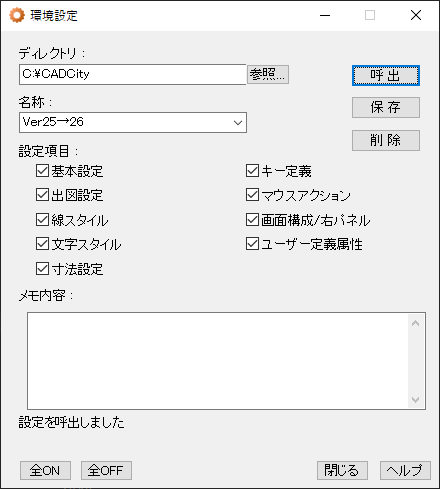
Task: Click the 参照... browse button
Action: tap(268, 74)
